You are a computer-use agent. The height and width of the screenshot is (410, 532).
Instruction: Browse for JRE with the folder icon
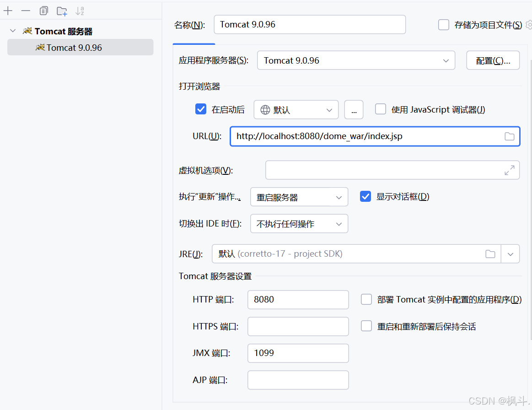tap(490, 254)
